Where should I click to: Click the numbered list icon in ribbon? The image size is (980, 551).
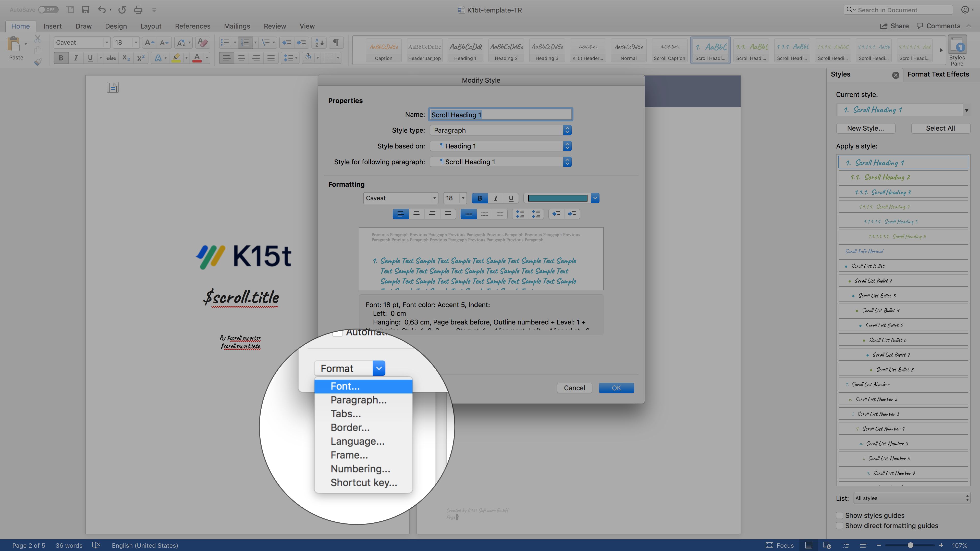tap(245, 42)
